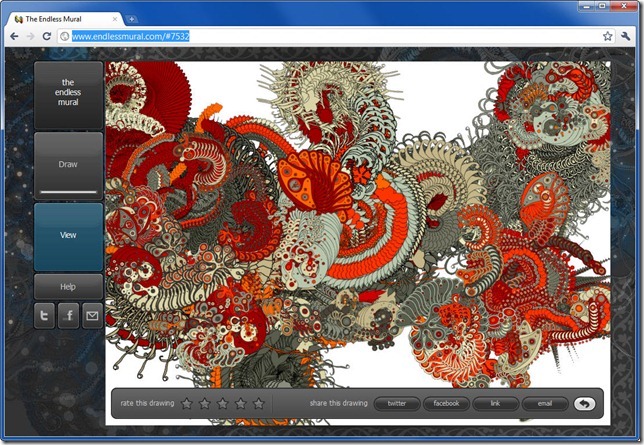Click the endlessmural.com address bar
This screenshot has height=445, width=644.
(330, 36)
